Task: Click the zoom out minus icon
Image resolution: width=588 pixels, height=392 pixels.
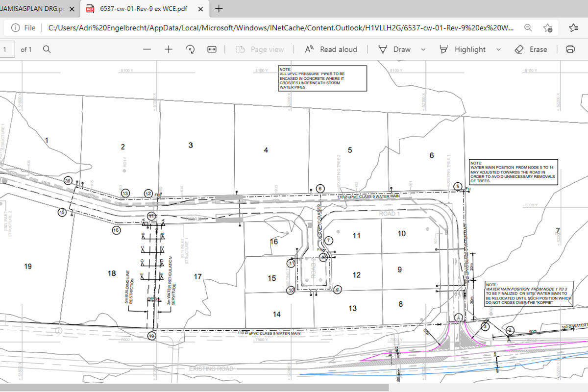Action: [x=147, y=49]
